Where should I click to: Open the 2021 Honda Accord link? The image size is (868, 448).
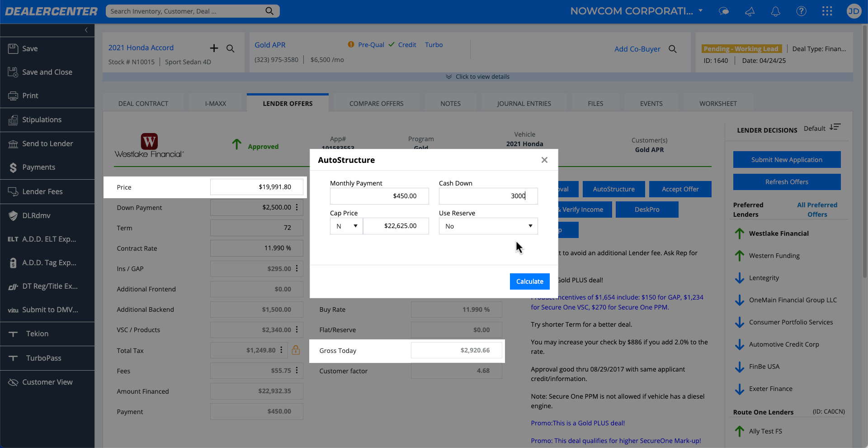tap(141, 48)
